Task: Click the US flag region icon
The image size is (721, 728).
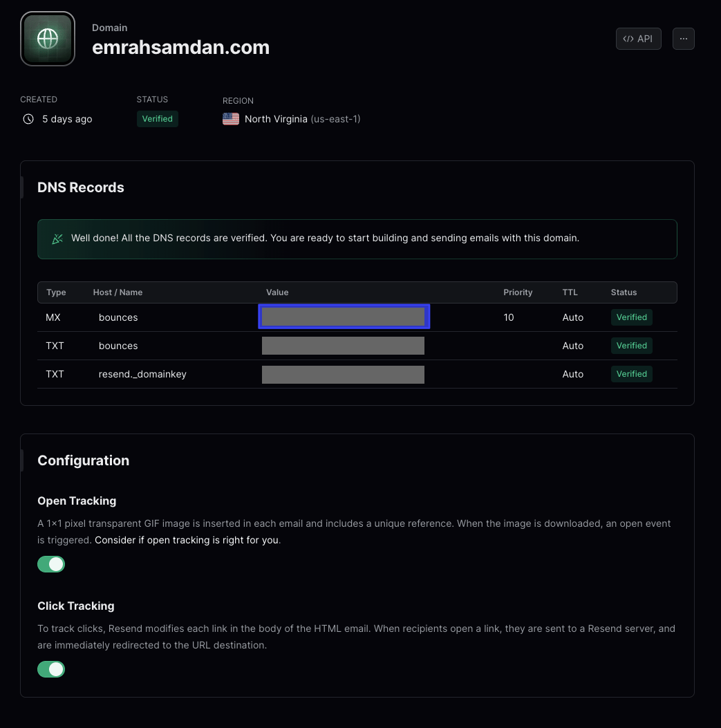Action: click(x=231, y=119)
